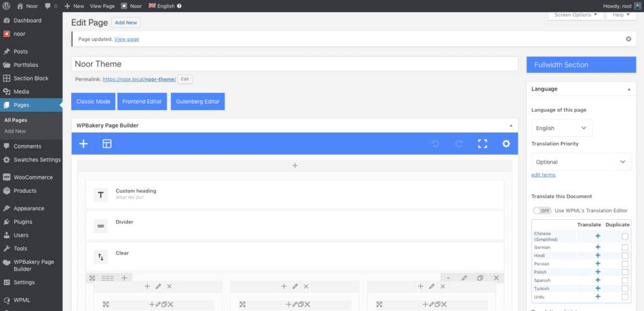644x311 pixels.
Task: Add element to third column plus icon
Action: coord(421,286)
